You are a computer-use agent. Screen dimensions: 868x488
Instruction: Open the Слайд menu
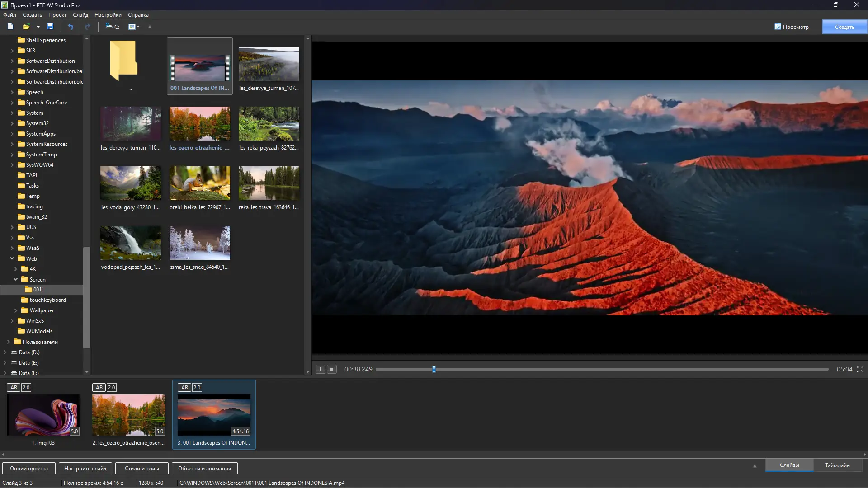pos(80,15)
